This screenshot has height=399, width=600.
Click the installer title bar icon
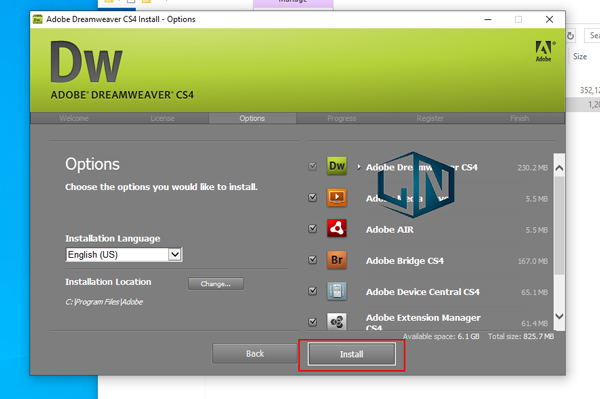(x=38, y=19)
